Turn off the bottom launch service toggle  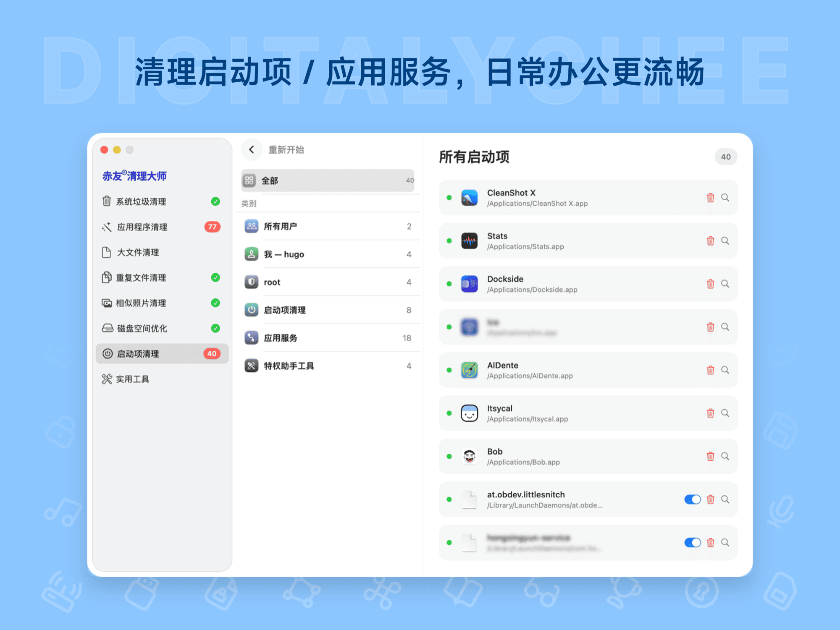coord(692,542)
